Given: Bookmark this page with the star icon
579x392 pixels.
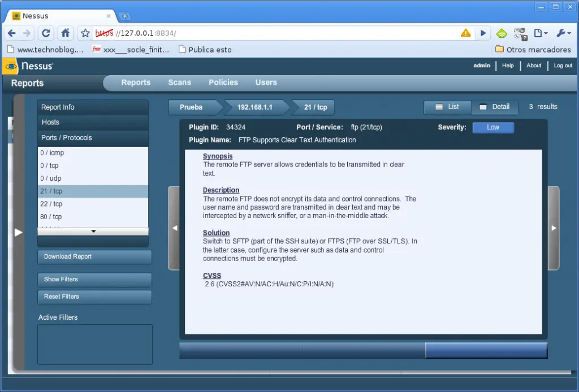Looking at the screenshot, I should [85, 33].
